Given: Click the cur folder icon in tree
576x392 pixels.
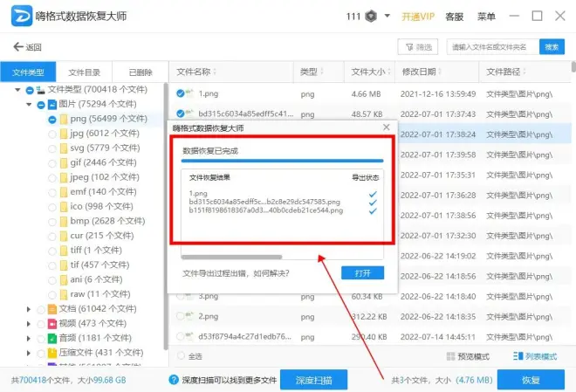Looking at the screenshot, I should pos(64,237).
